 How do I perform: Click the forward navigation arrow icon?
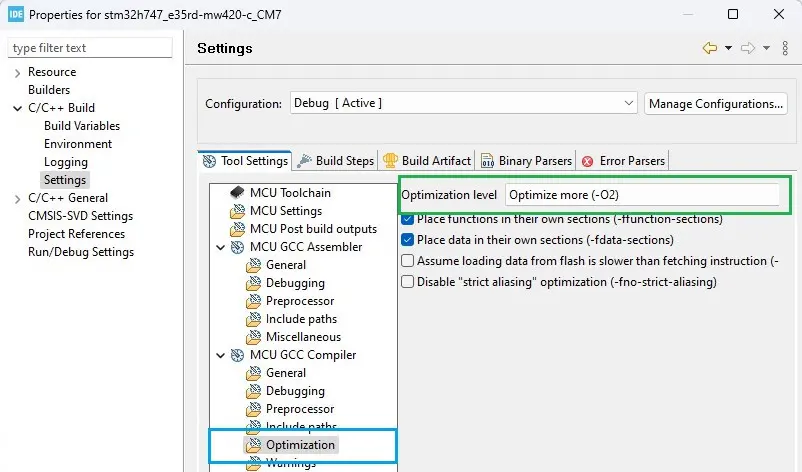(748, 48)
